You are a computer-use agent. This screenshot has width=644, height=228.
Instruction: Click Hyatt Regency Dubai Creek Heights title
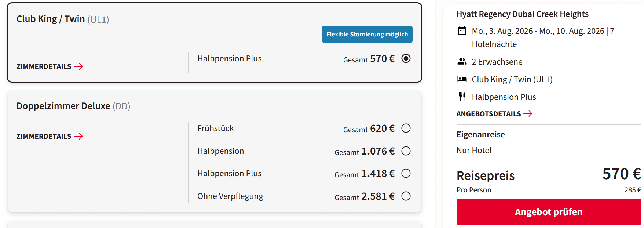point(522,14)
